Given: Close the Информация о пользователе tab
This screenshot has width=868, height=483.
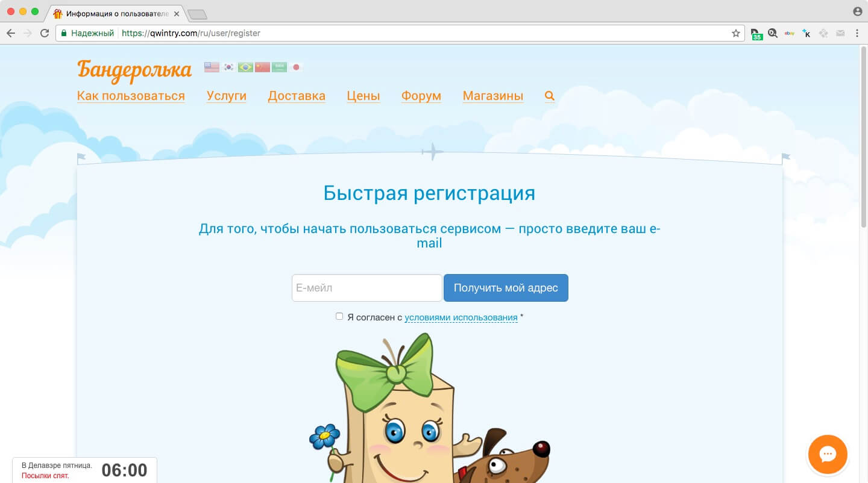Looking at the screenshot, I should (177, 13).
